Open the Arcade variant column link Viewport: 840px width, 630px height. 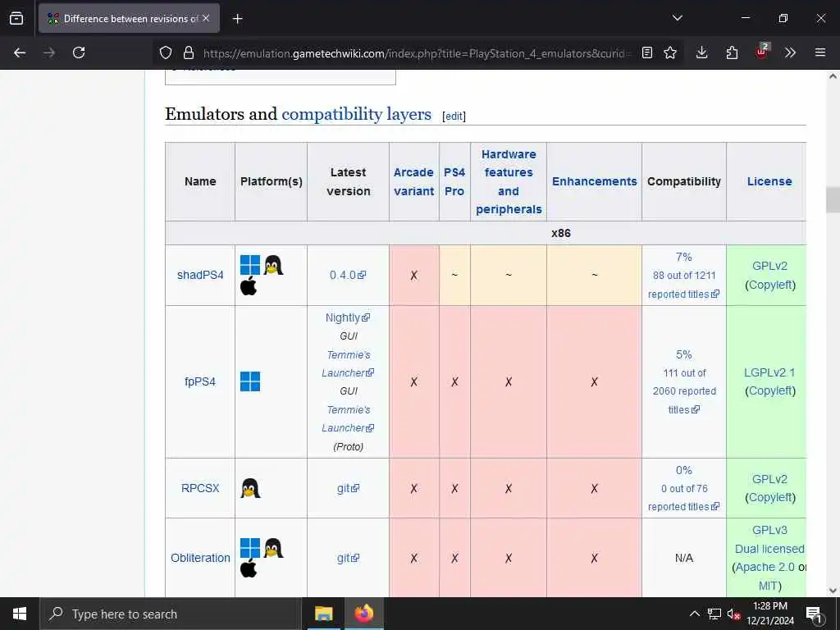point(413,181)
